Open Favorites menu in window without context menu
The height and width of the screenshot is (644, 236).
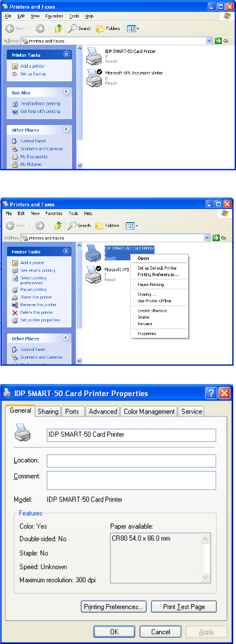tap(54, 16)
